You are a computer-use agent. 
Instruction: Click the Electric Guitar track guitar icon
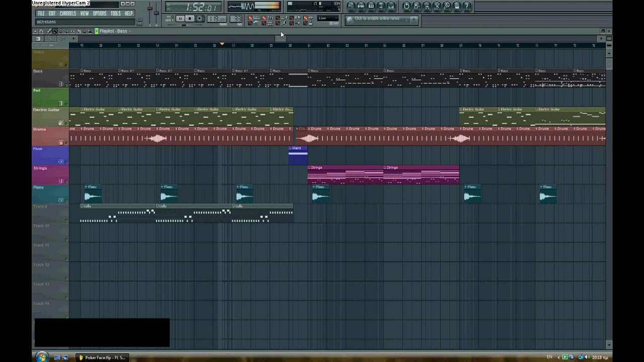pyautogui.click(x=61, y=123)
